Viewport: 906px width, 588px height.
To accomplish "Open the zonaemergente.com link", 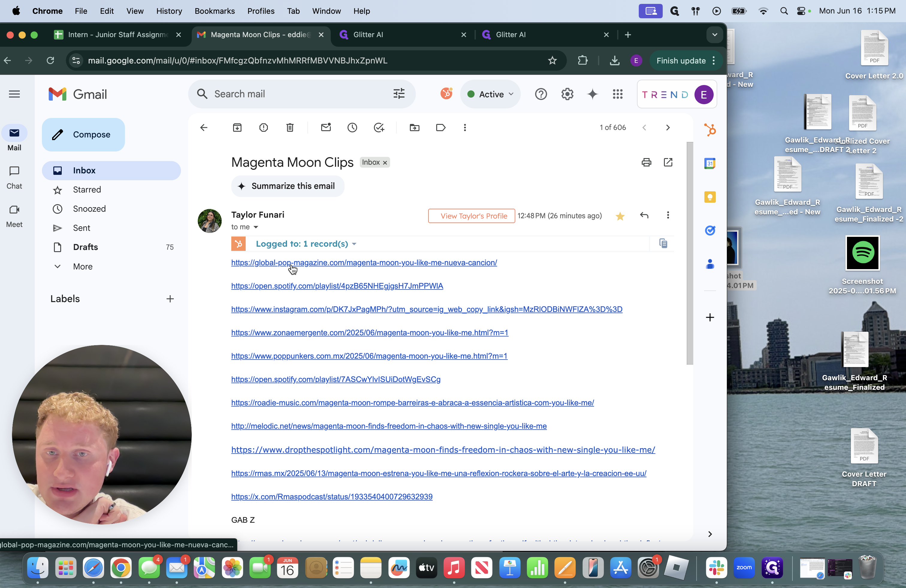I will [370, 332].
